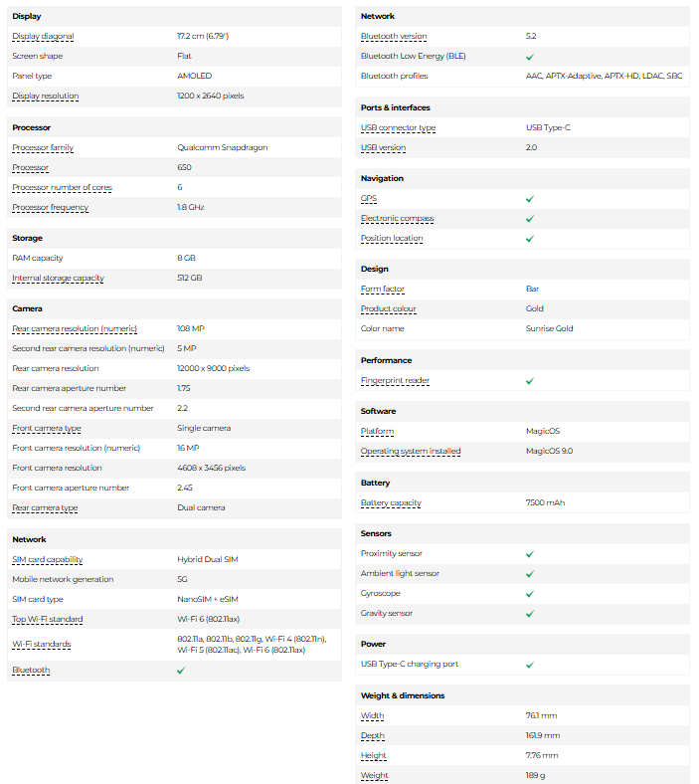
Task: Click the Processor family underlined label
Action: click(x=43, y=148)
